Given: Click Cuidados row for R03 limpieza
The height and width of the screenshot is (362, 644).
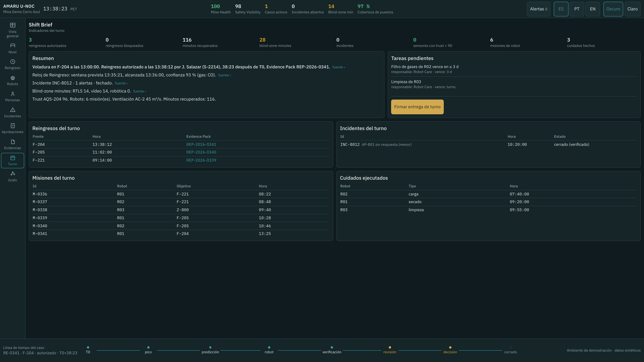Looking at the screenshot, I should (488, 210).
